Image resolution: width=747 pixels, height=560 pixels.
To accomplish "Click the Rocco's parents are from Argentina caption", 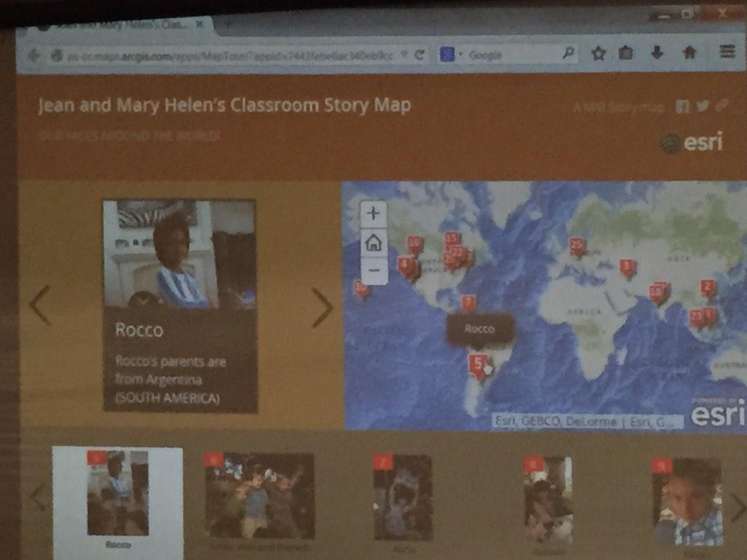I will (x=171, y=379).
